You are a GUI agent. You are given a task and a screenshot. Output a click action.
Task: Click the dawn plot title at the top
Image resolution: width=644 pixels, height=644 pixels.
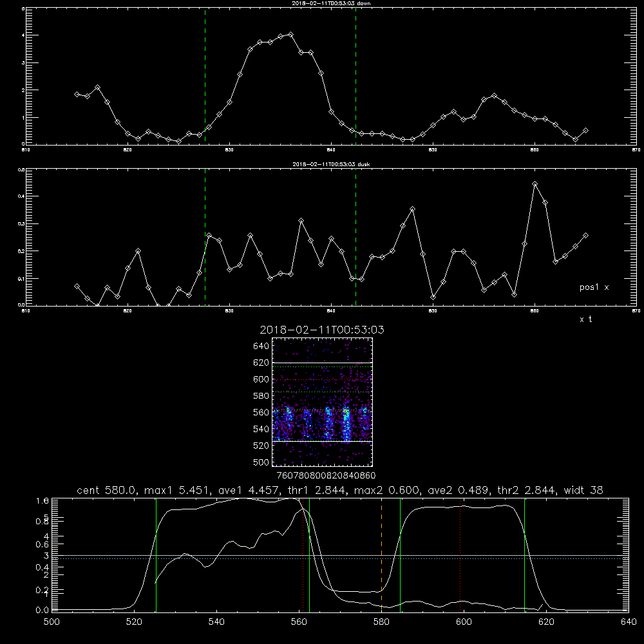pos(331,3)
